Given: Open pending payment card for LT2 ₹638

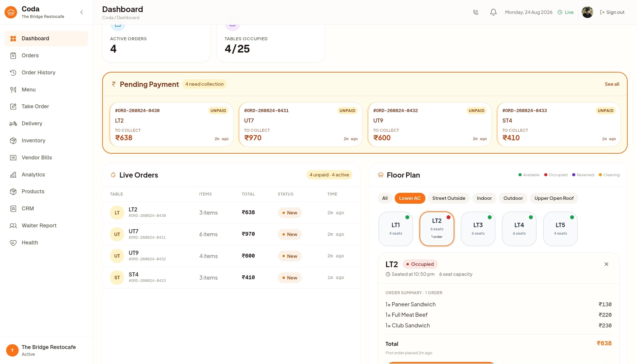Looking at the screenshot, I should [172, 124].
